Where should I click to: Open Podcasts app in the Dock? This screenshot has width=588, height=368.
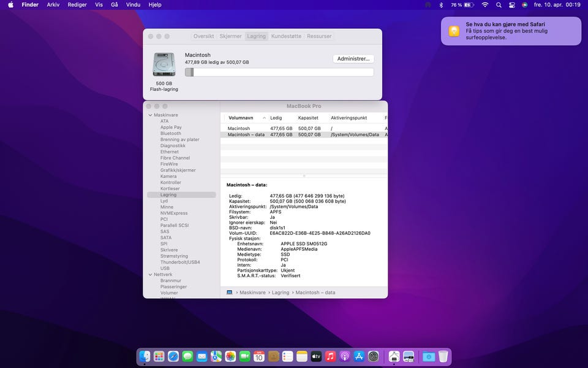[345, 356]
